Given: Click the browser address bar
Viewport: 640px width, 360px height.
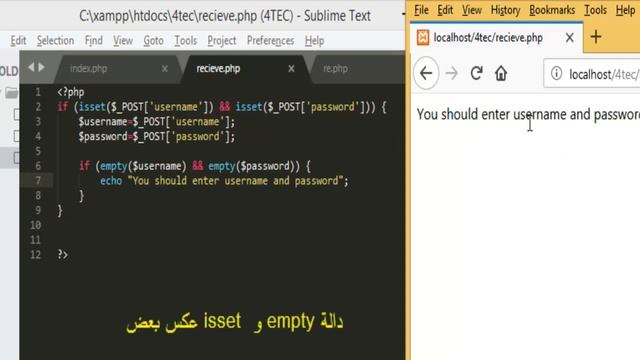Looking at the screenshot, I should [592, 74].
